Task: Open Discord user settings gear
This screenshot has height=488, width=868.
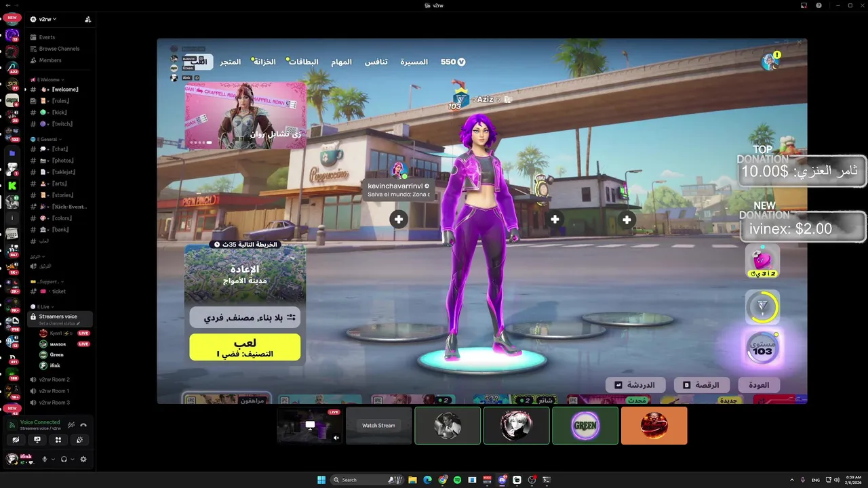Action: (x=83, y=459)
